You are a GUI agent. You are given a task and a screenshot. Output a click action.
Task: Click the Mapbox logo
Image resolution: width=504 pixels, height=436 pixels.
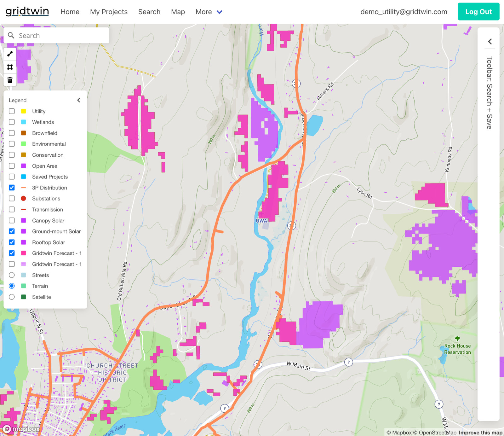(21, 429)
